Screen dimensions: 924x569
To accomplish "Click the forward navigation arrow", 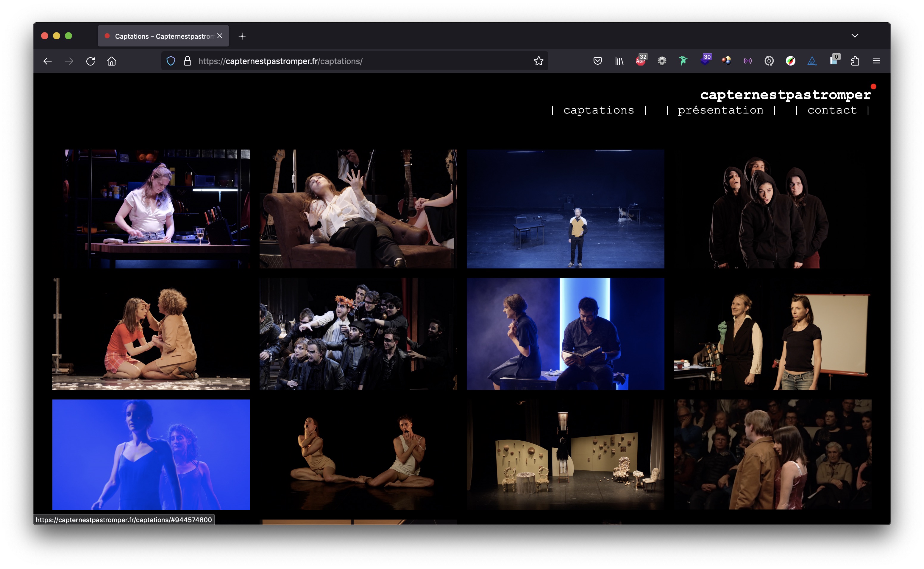I will (x=69, y=61).
